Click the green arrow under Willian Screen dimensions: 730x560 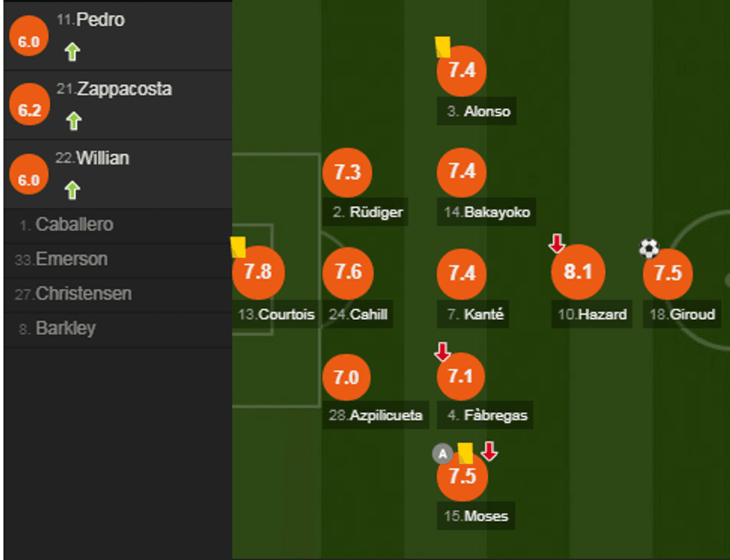pos(72,191)
